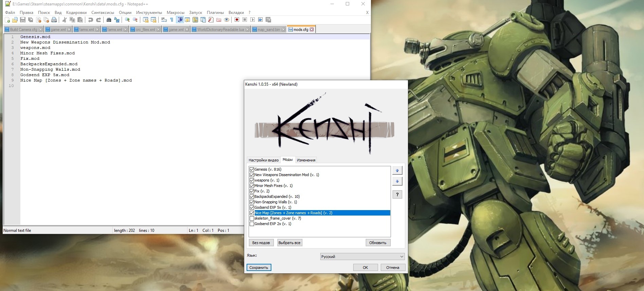644x291 pixels.
Task: Open the Настройки видео tab
Action: [x=264, y=160]
